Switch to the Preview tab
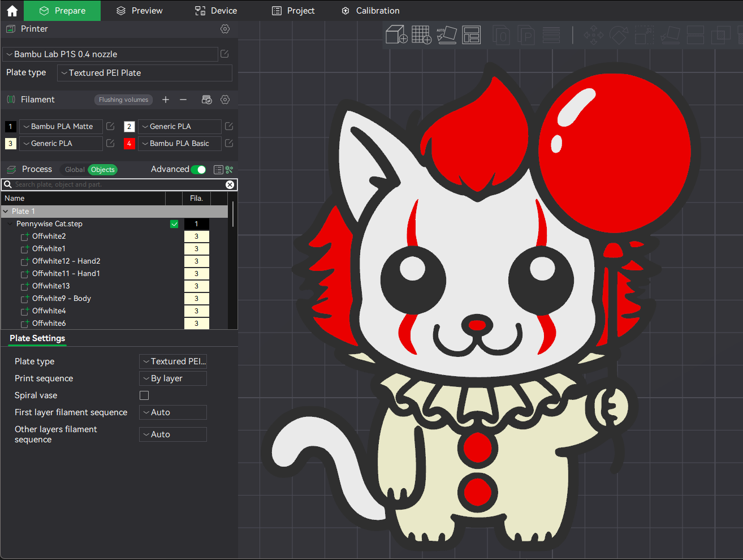 [139, 11]
